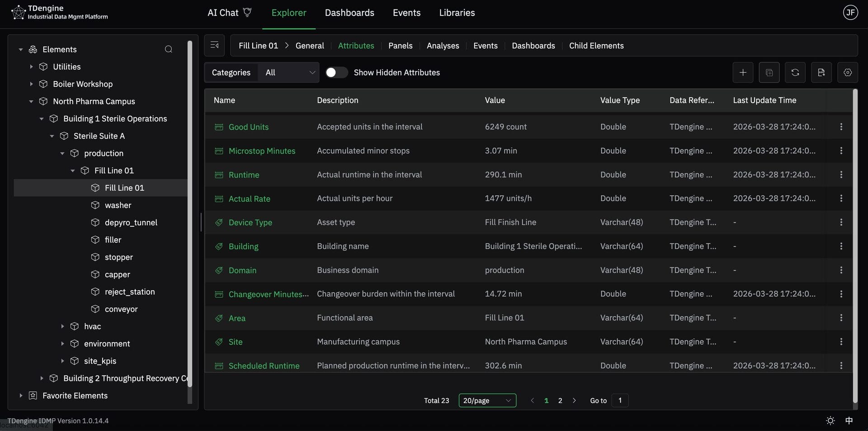Screen dimensions: 868x431
Task: Open the 20/page size dropdown
Action: pyautogui.click(x=487, y=400)
